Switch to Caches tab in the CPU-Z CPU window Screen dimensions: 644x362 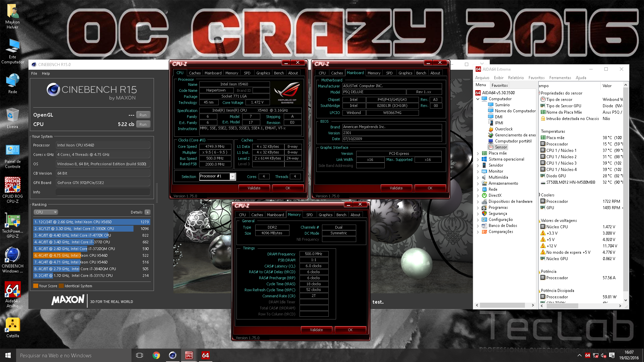tap(195, 73)
